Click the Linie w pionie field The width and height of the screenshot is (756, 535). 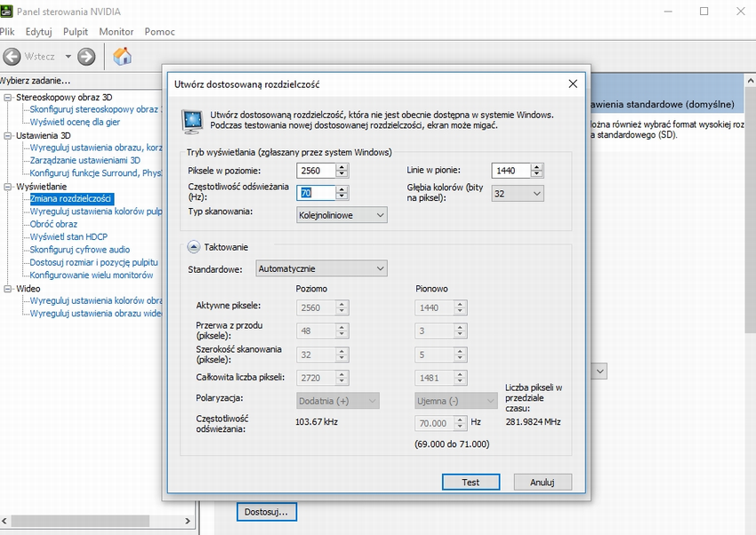click(x=511, y=171)
